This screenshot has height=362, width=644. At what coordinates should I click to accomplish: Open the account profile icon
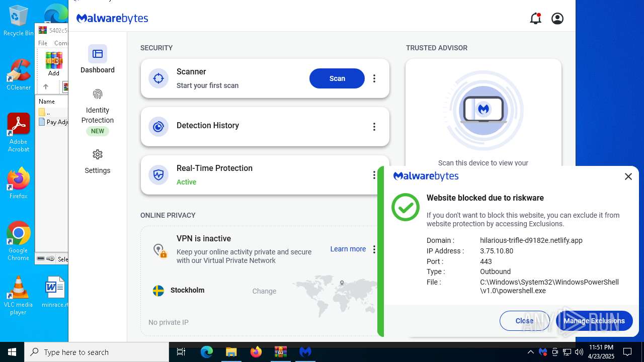pos(557,19)
